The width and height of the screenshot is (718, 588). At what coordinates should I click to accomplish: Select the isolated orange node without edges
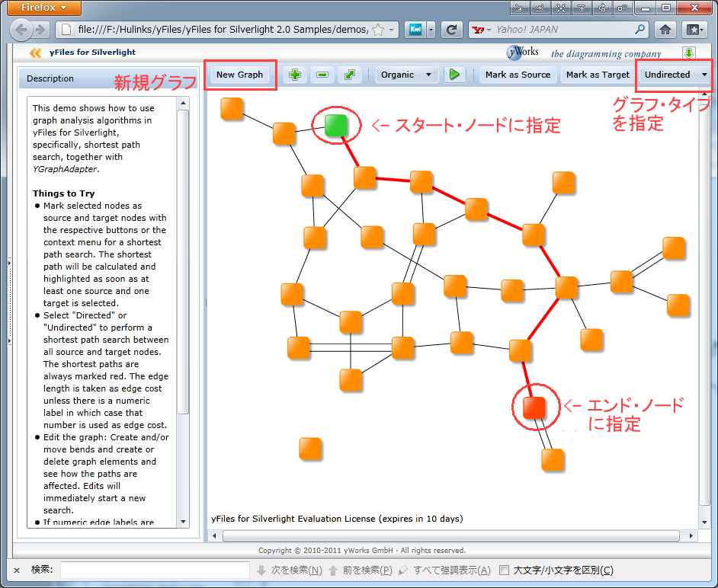(310, 449)
